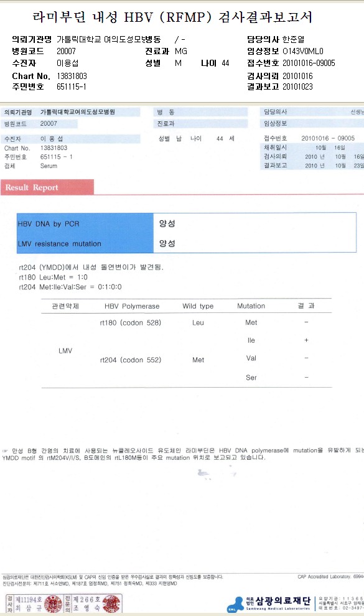The height and width of the screenshot is (616, 364).
Task: Click the LMV drug cell
Action: (65, 350)
